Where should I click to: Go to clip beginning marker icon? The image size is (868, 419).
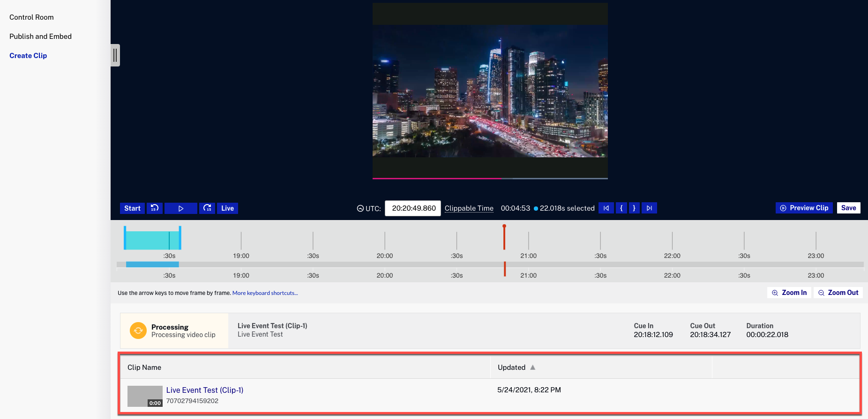click(x=606, y=208)
